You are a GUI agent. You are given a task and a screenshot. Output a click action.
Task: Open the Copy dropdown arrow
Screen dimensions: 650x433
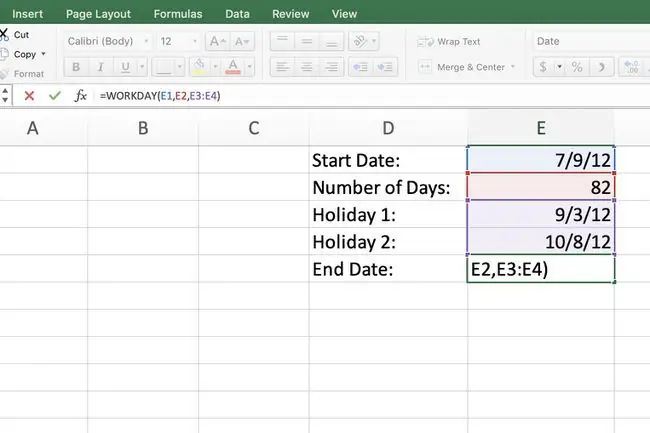pos(43,54)
